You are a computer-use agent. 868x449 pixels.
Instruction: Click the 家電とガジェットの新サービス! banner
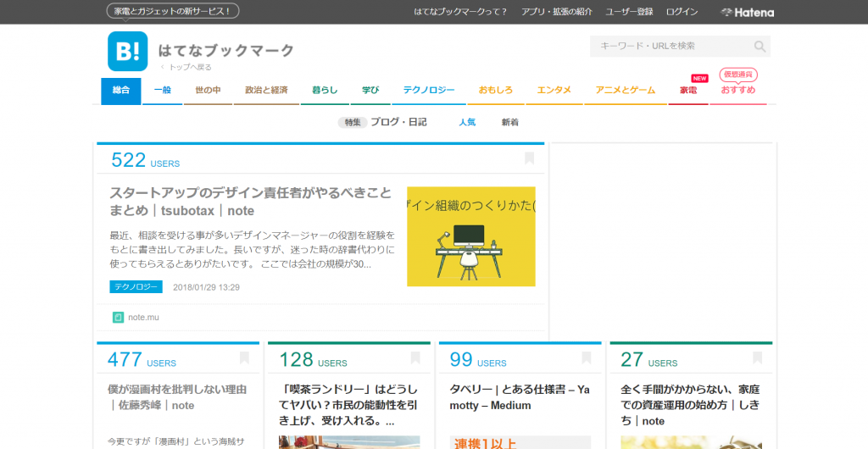(173, 11)
